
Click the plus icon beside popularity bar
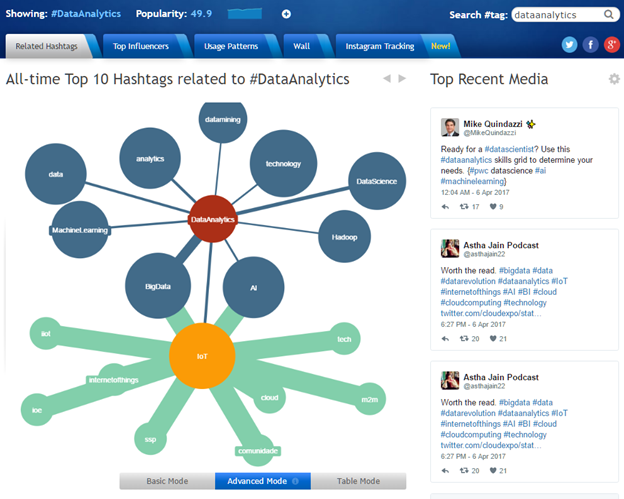(x=286, y=14)
